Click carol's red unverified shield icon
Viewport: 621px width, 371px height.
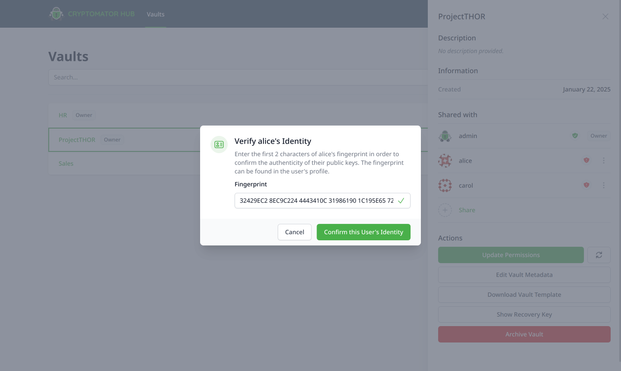tap(586, 185)
